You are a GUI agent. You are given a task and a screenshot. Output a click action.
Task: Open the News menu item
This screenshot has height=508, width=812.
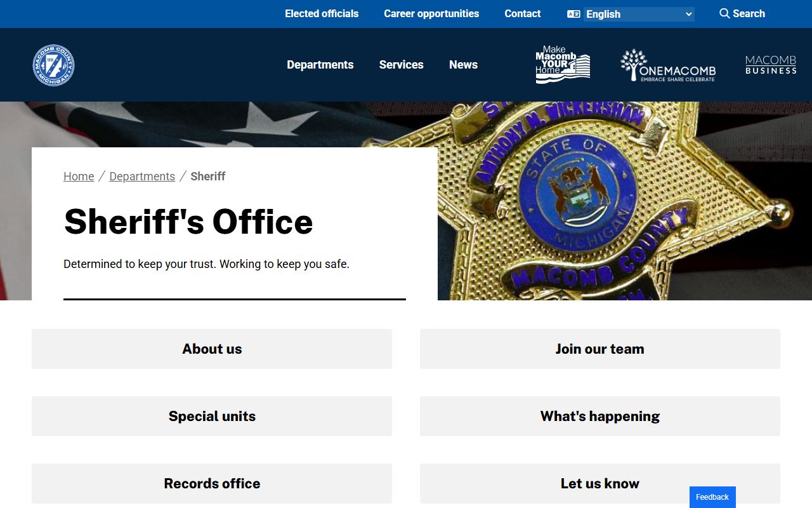tap(463, 65)
